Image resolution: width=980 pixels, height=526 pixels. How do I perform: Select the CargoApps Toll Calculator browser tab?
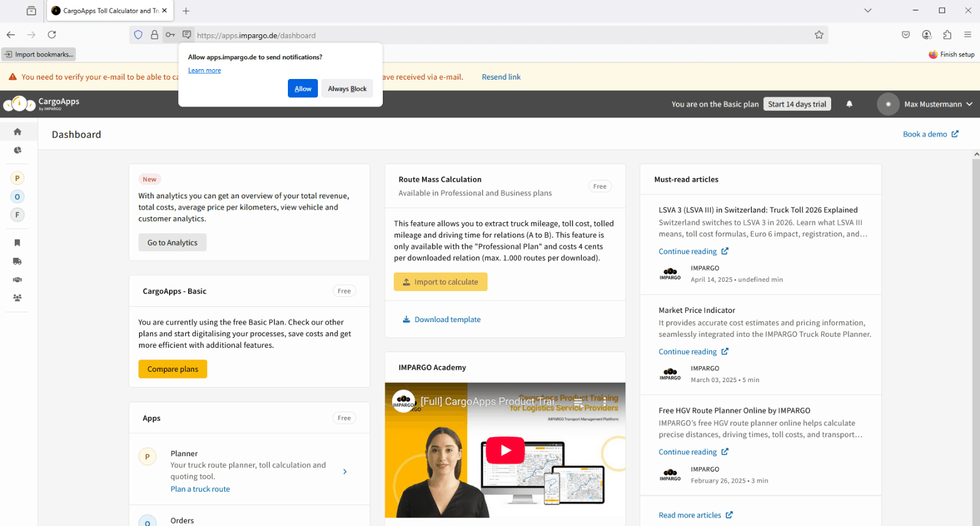click(x=110, y=10)
